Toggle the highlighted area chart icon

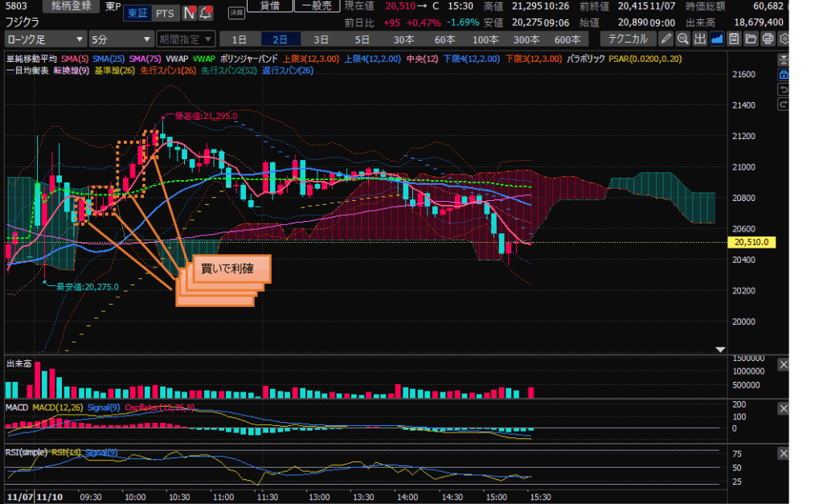717,39
